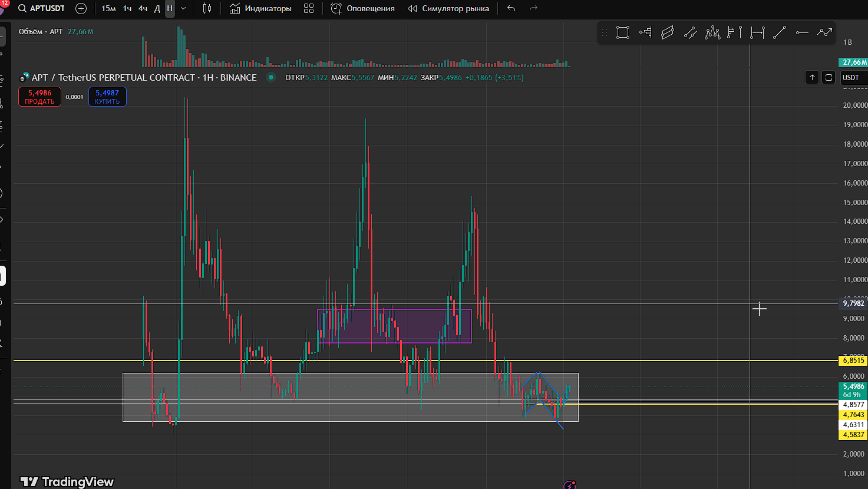Open the APTUSDT symbol search

pyautogui.click(x=41, y=8)
